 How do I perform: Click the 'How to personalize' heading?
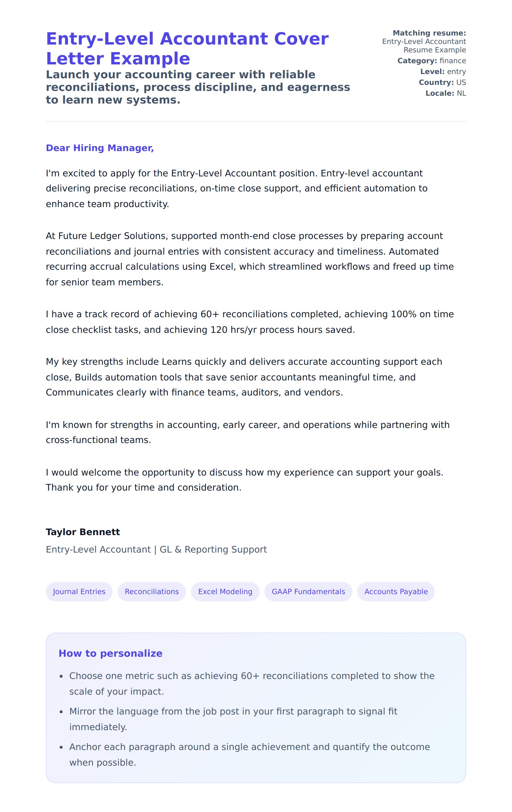point(110,653)
